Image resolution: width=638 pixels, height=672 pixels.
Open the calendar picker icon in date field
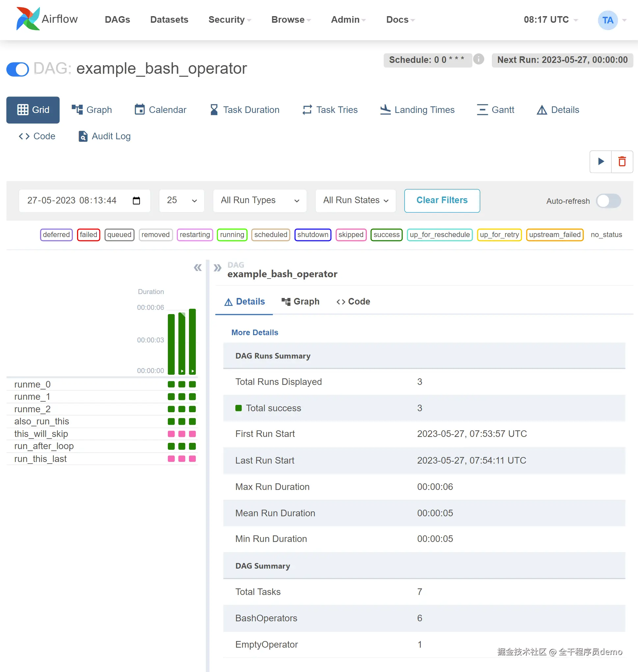pos(136,201)
